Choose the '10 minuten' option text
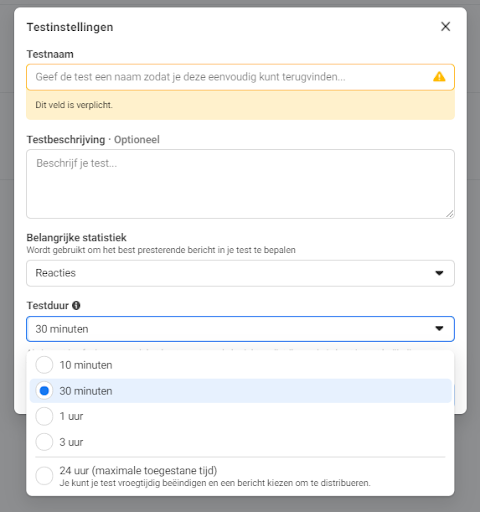This screenshot has height=512, width=480. click(86, 365)
